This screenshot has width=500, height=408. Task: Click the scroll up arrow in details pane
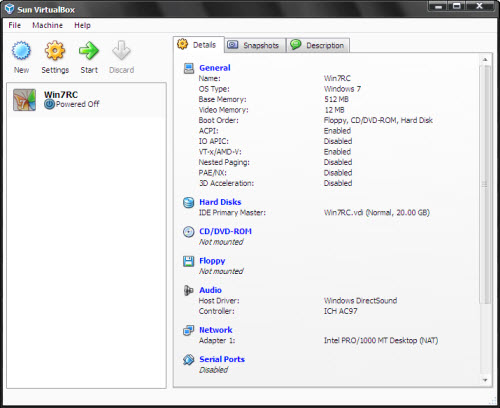coord(485,60)
